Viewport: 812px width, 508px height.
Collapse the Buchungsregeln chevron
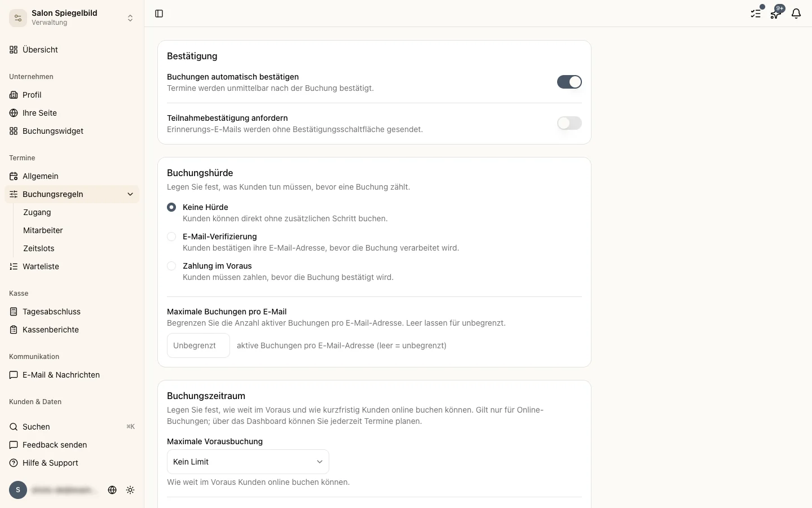[x=130, y=194]
